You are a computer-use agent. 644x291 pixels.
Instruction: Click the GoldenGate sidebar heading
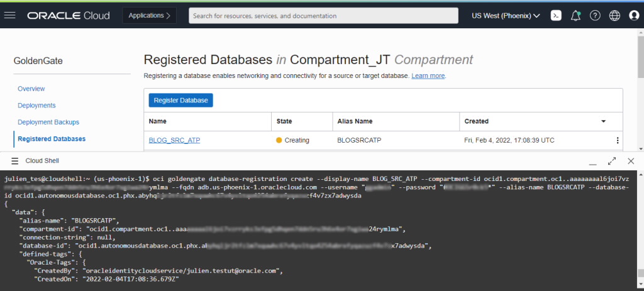tap(38, 61)
